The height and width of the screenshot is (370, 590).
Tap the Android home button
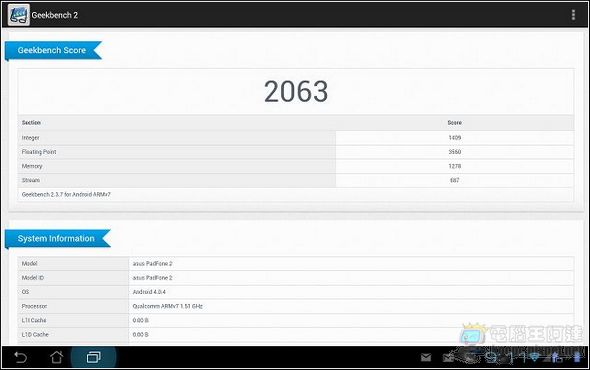click(x=56, y=357)
